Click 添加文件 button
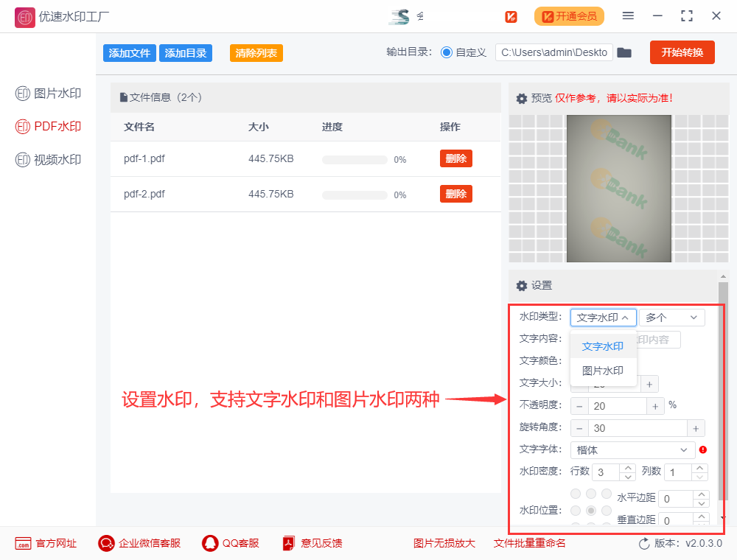This screenshot has width=737, height=560. [x=129, y=53]
